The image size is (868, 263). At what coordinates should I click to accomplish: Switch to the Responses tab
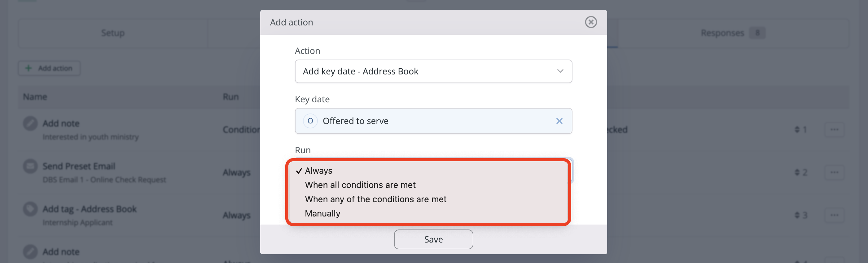733,33
